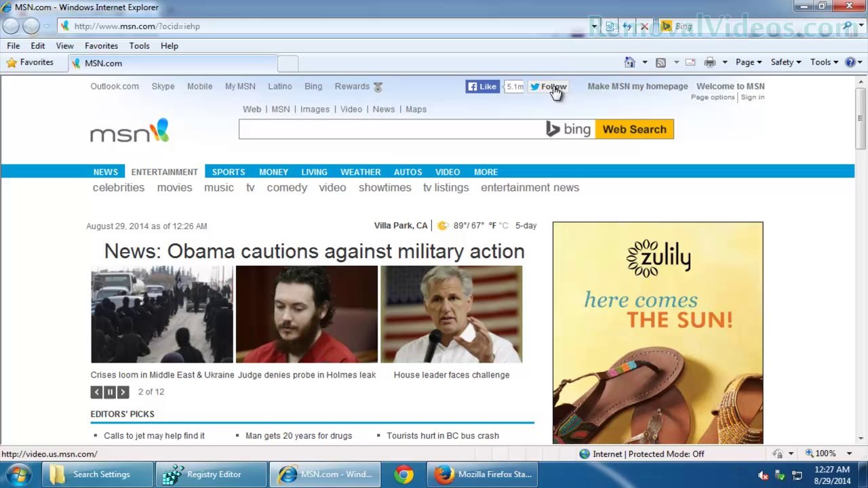This screenshot has width=868, height=488.
Task: Go to previous slide in news carousel
Action: (97, 392)
